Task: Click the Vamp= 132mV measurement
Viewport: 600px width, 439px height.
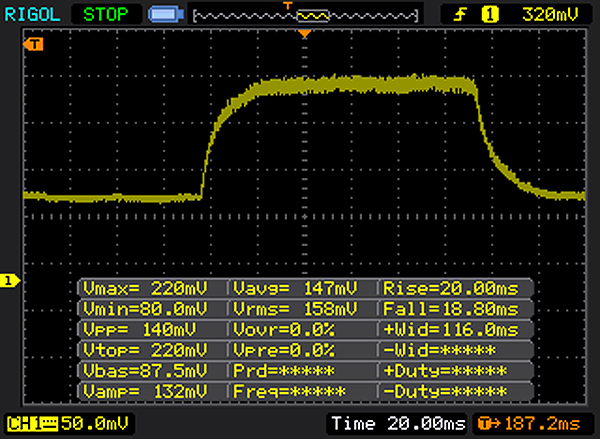Action: (x=145, y=391)
